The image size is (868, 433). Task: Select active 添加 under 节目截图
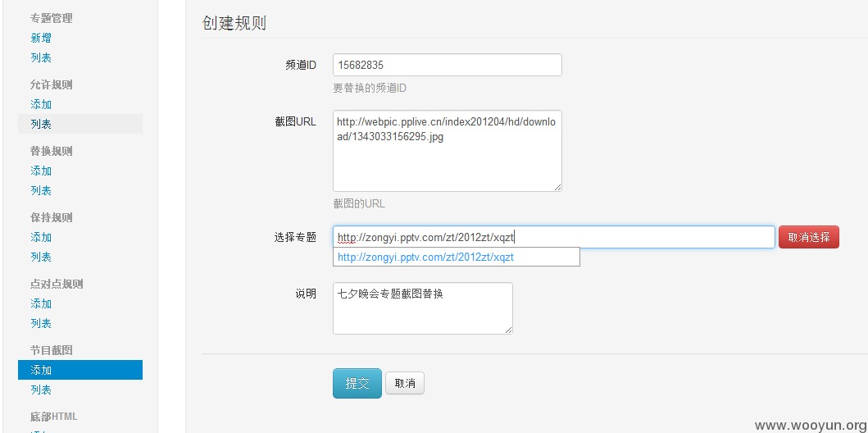coord(80,370)
